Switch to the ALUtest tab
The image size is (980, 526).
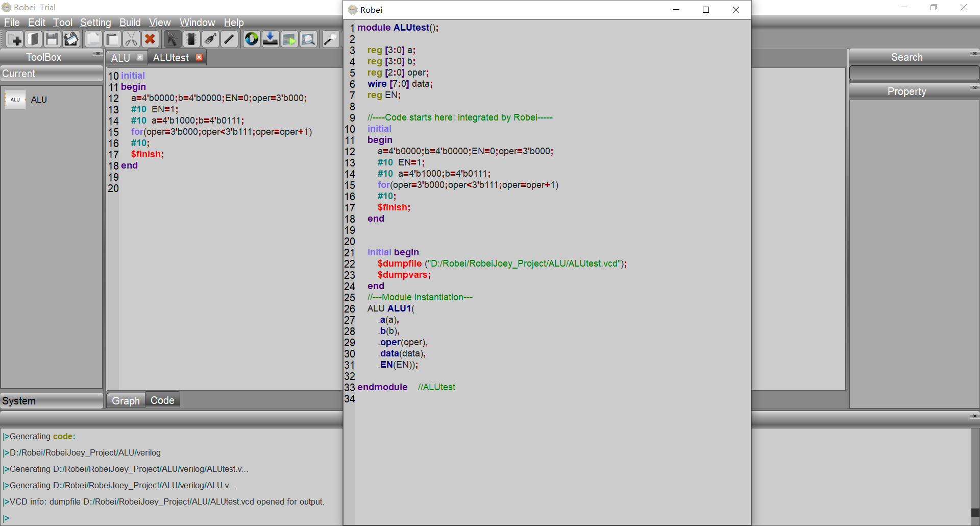point(171,57)
